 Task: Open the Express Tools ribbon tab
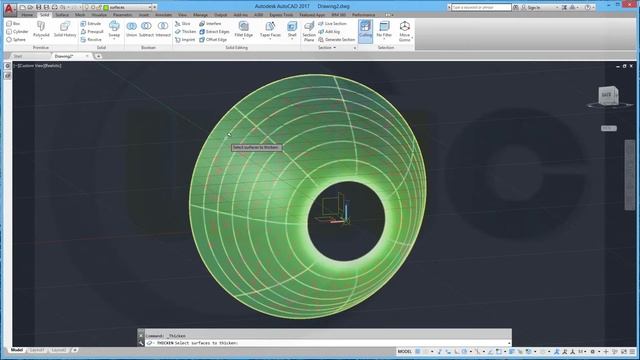coord(281,15)
